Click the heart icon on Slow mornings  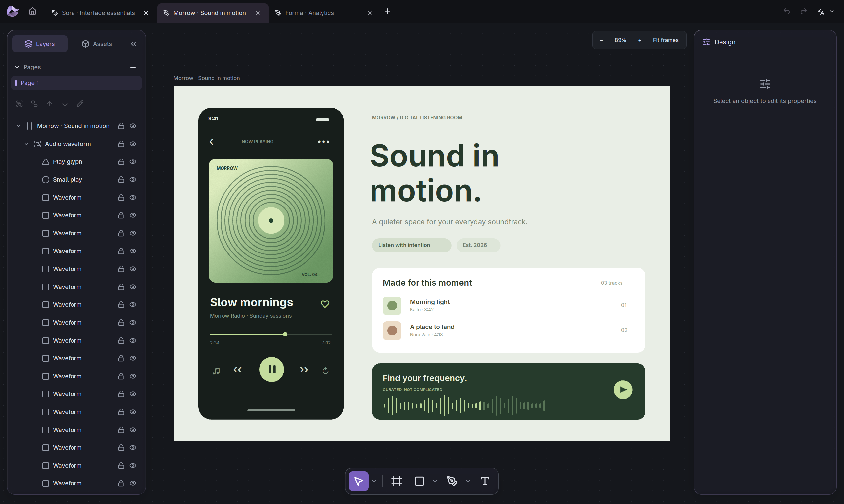(x=325, y=304)
